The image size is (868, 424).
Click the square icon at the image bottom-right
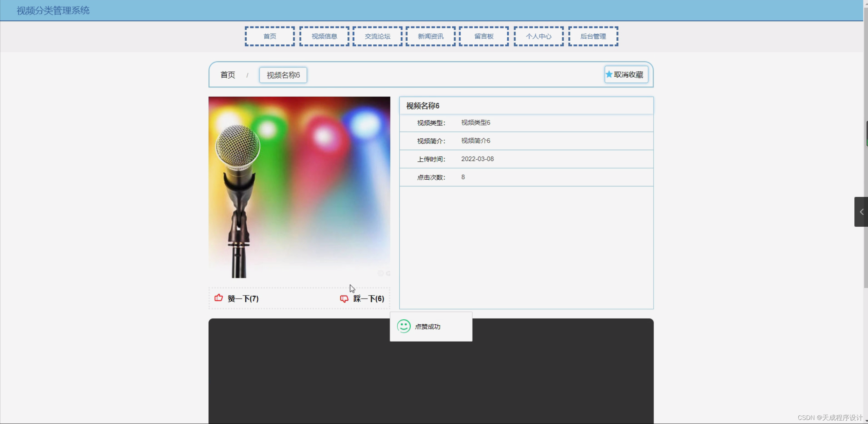388,273
